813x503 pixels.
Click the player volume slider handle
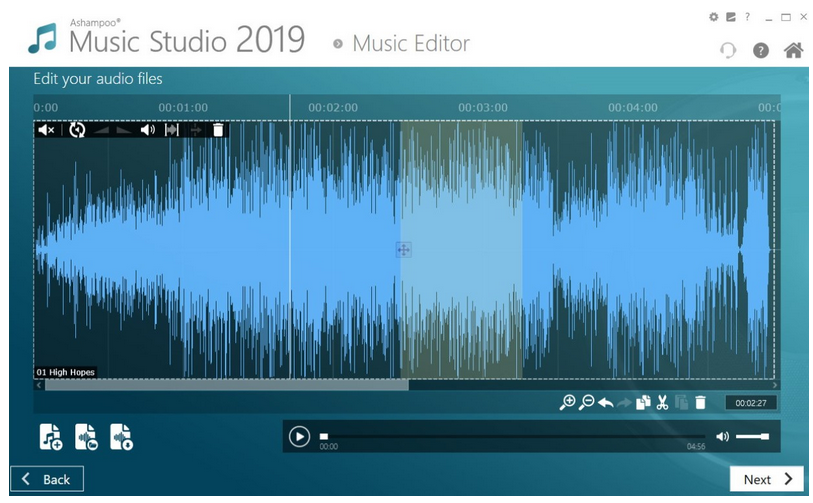click(765, 437)
